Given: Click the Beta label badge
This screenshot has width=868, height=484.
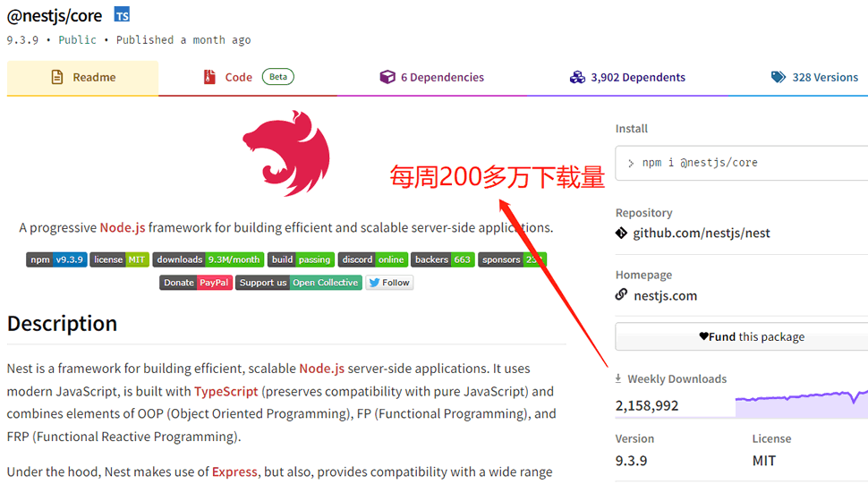Looking at the screenshot, I should (278, 77).
